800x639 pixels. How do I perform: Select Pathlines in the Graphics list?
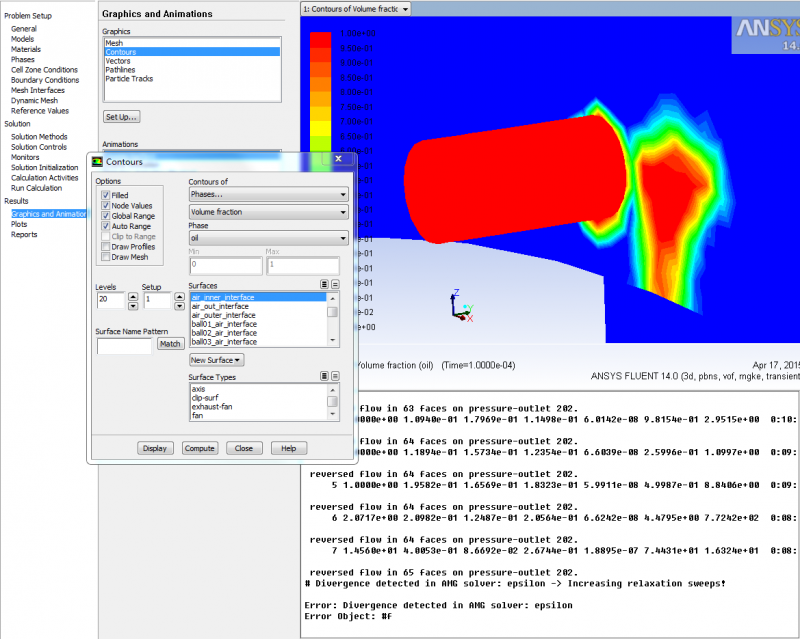pyautogui.click(x=192, y=69)
